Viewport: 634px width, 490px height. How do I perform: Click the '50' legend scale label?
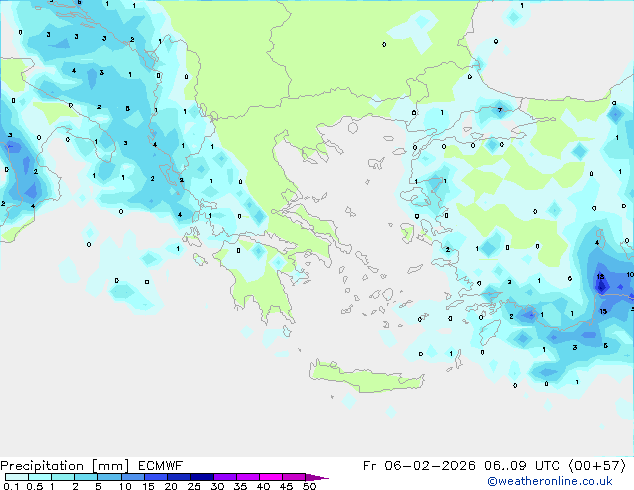coord(309,486)
